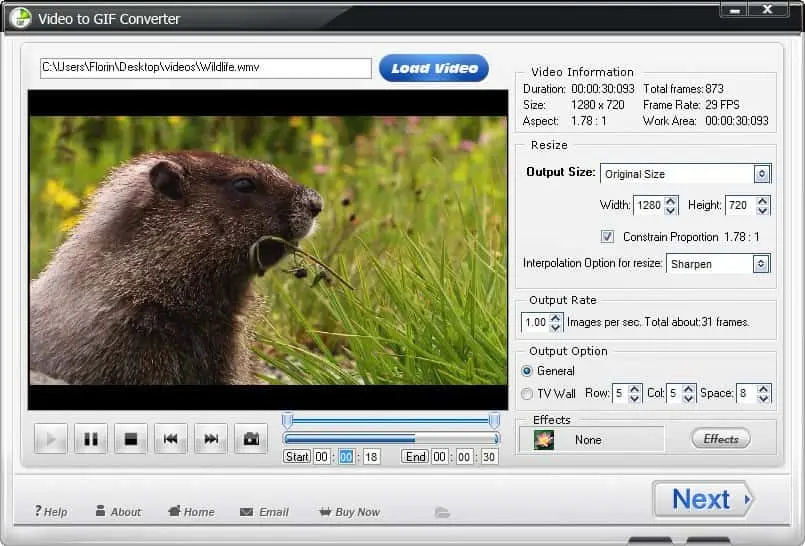
Task: Increase the TV Wall Row value
Action: (x=635, y=389)
